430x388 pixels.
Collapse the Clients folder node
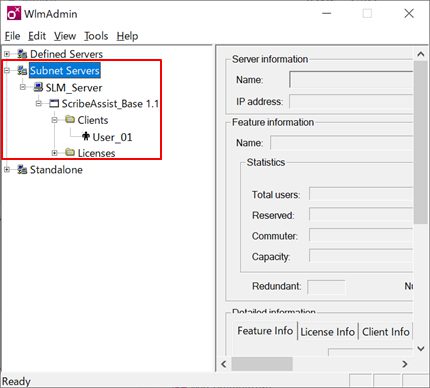[55, 120]
